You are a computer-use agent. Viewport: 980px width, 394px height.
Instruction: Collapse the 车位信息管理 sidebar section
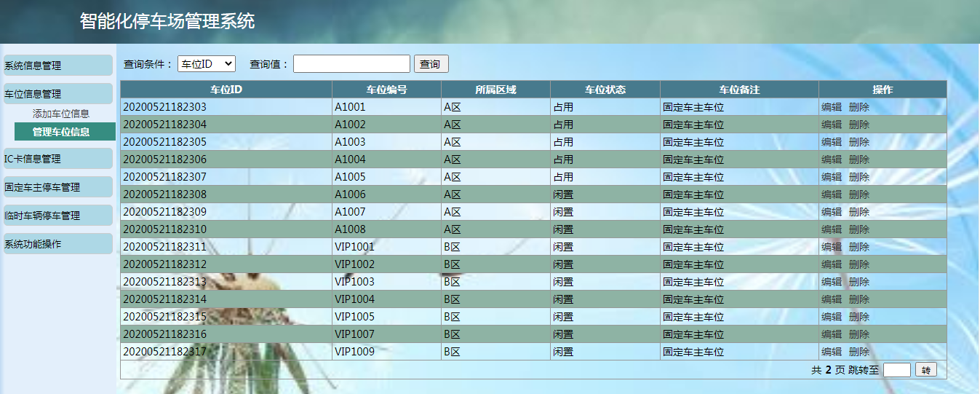point(57,94)
